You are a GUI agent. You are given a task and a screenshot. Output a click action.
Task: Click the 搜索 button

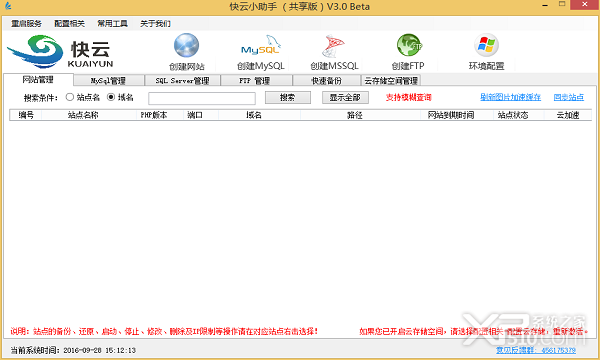coord(288,98)
